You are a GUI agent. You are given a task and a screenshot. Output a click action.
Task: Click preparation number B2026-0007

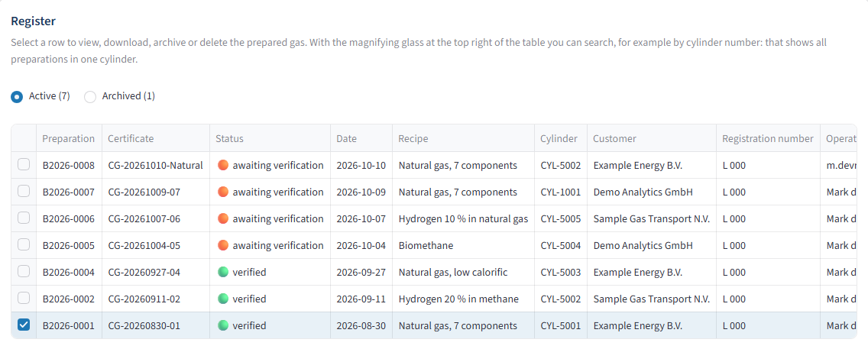[69, 192]
